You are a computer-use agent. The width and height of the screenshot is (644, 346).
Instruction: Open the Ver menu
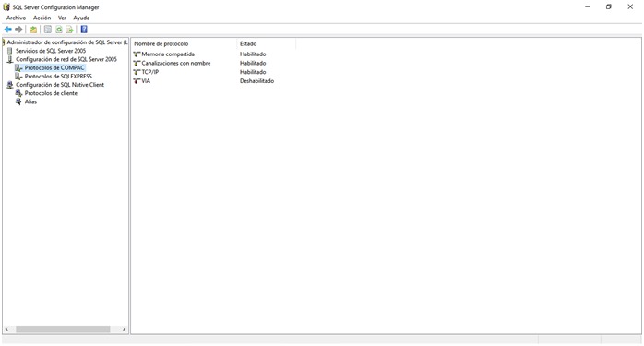(x=62, y=18)
